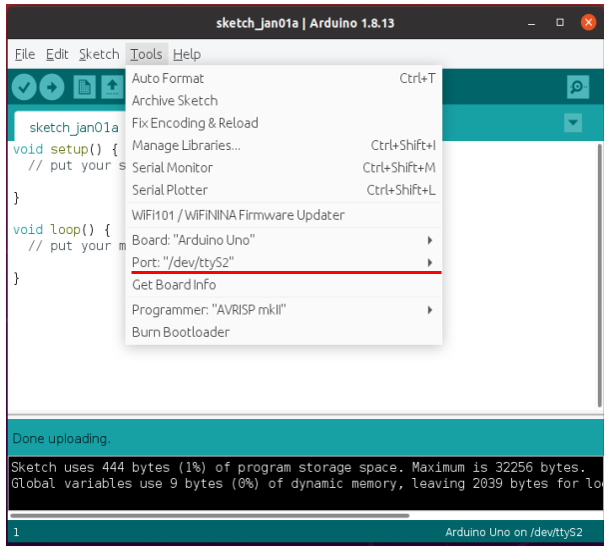Click Get Board Info entry

pos(284,285)
